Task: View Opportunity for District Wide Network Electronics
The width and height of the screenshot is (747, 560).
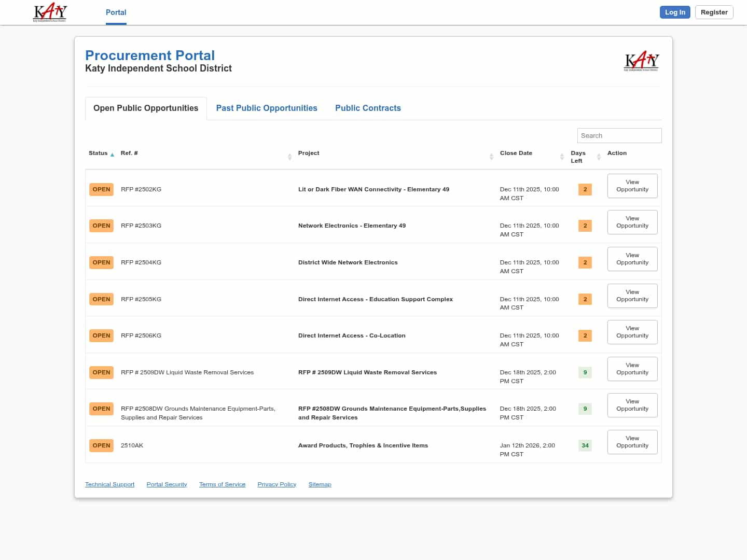Action: 632,259
